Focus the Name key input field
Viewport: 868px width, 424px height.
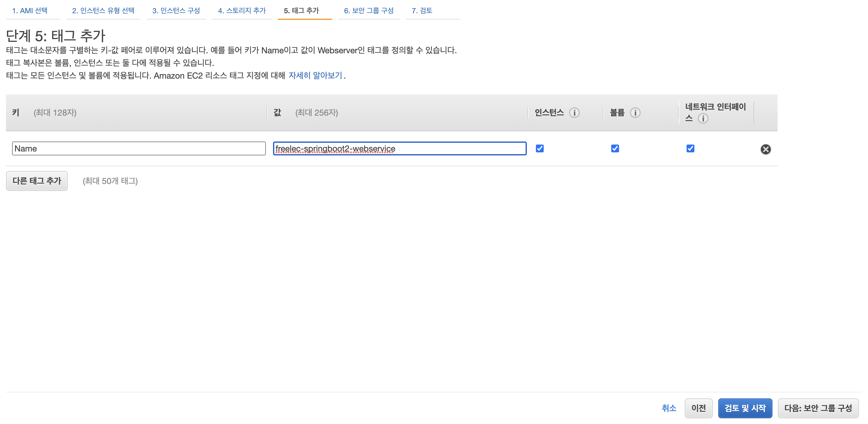point(139,148)
